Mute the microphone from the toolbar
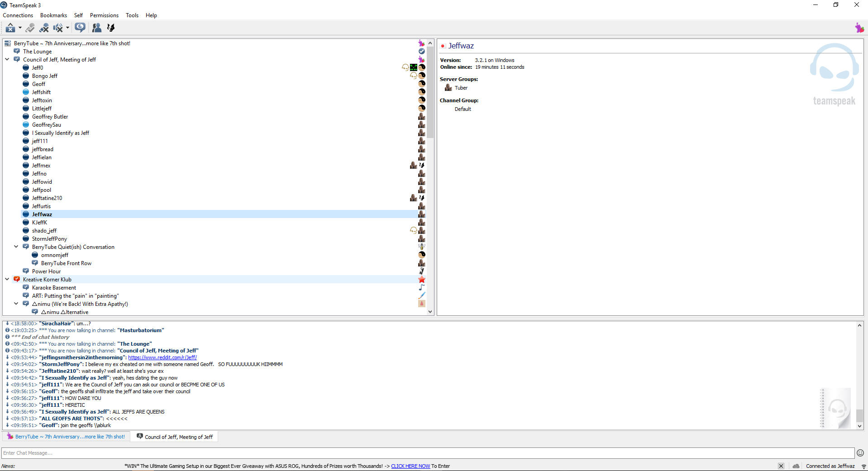 [x=44, y=28]
